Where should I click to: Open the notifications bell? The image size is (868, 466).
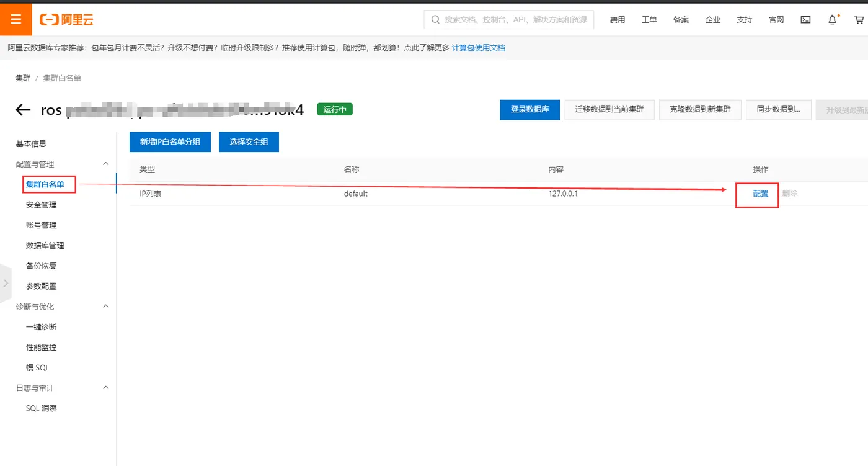(833, 20)
